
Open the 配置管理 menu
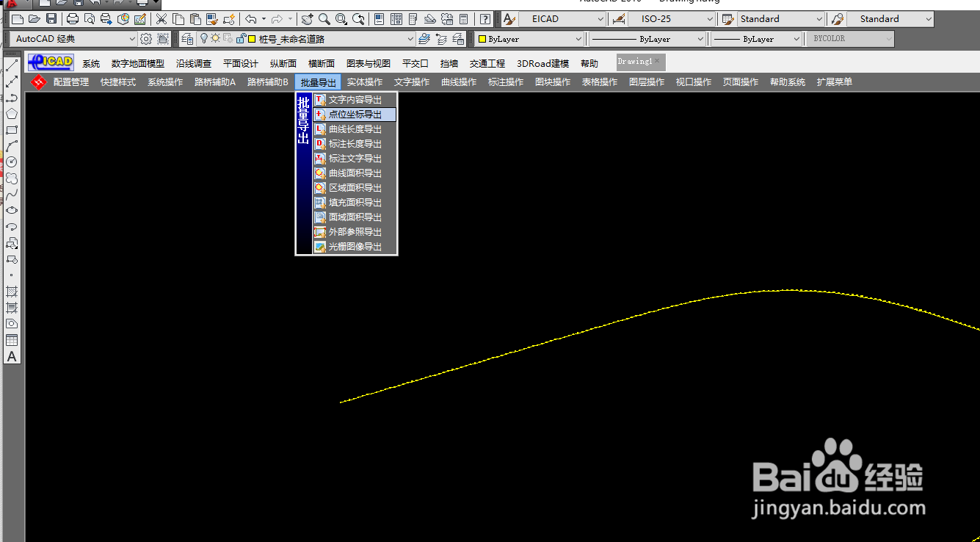pos(70,82)
